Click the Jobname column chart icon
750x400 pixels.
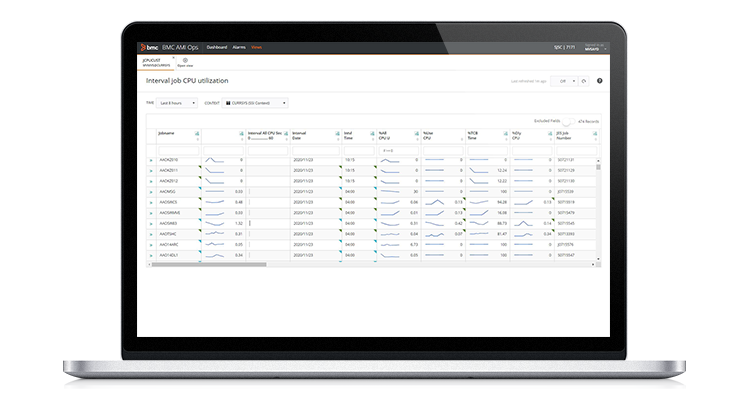(196, 132)
